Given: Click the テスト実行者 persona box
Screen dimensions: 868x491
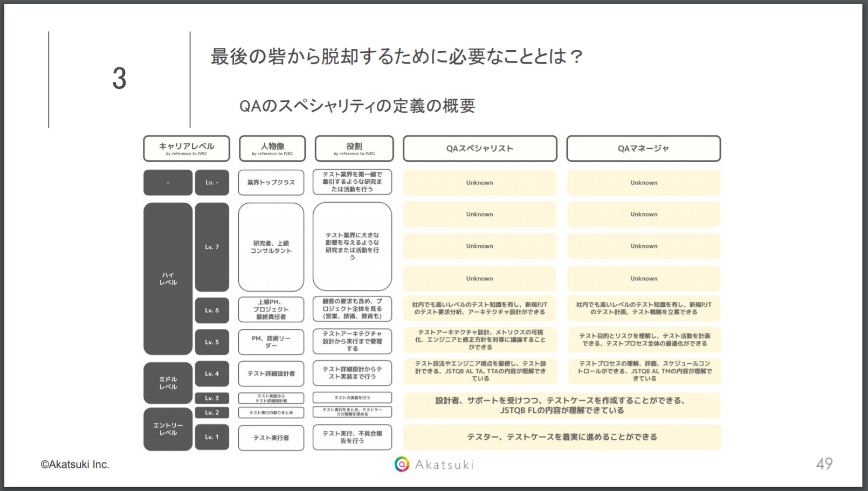Looking at the screenshot, I should pyautogui.click(x=271, y=438).
